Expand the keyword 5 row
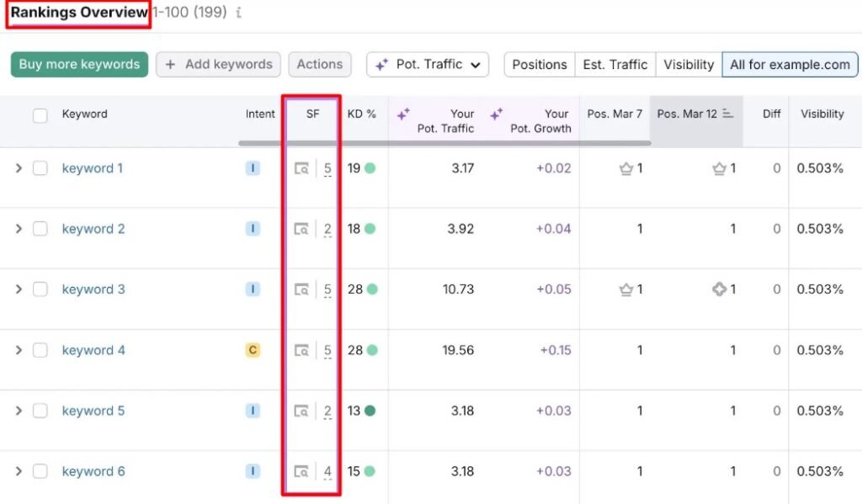The width and height of the screenshot is (862, 504). click(x=19, y=411)
